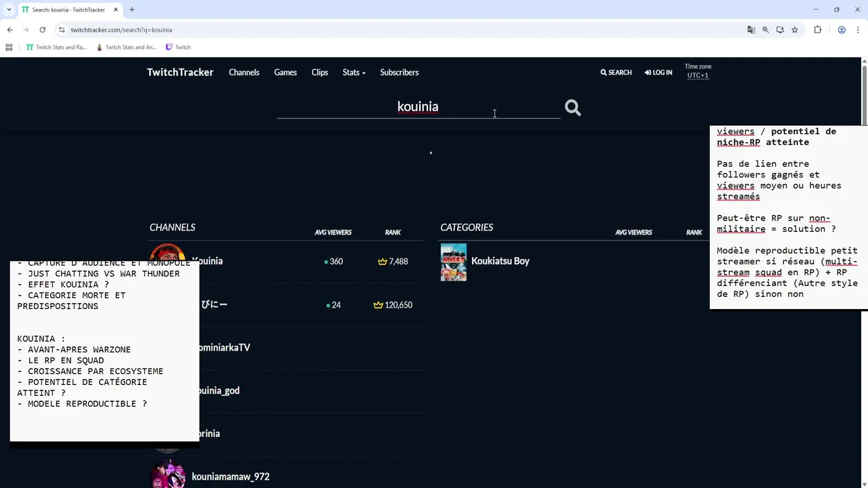Open the kouniamamaw_972 channel result

click(231, 476)
